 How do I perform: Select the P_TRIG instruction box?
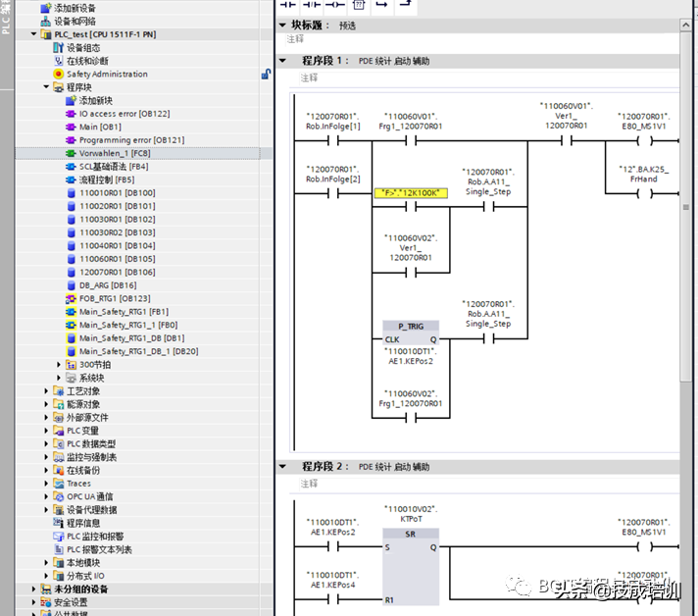tap(410, 325)
